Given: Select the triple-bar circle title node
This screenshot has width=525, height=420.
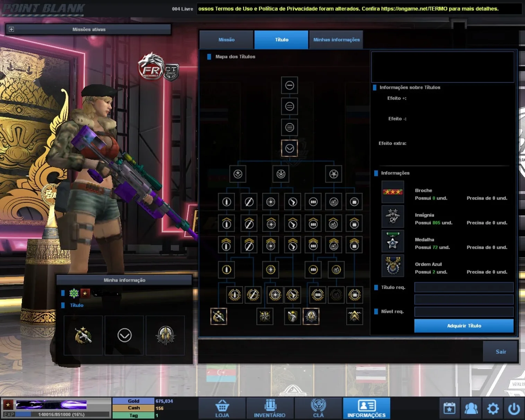Looking at the screenshot, I should point(289,128).
